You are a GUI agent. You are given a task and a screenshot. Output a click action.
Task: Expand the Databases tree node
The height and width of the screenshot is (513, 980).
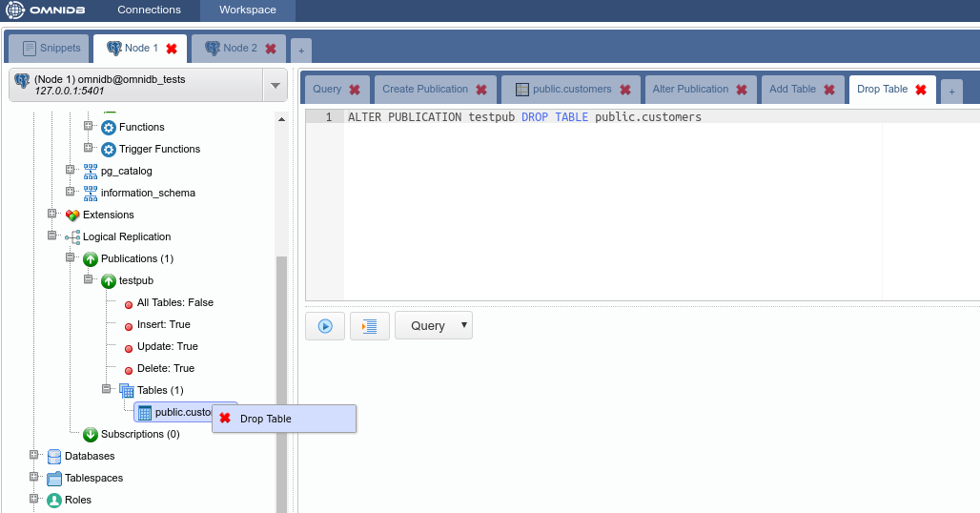pos(34,456)
